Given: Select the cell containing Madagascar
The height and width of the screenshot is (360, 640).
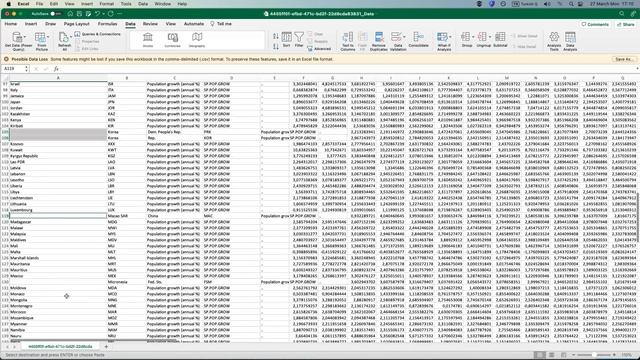Looking at the screenshot, I should tap(58, 222).
